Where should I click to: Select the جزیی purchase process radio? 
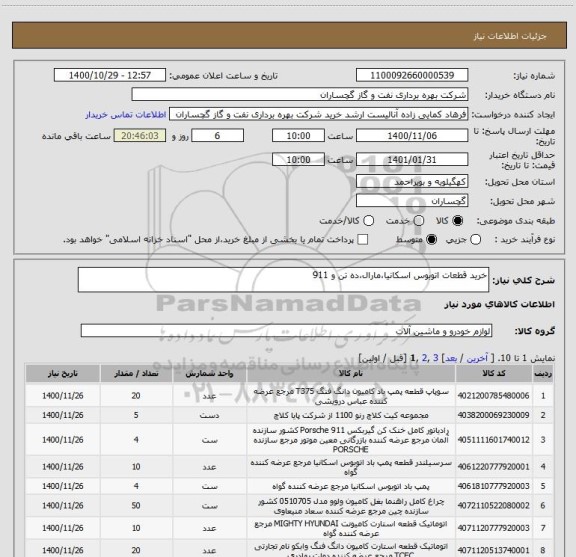pyautogui.click(x=475, y=240)
